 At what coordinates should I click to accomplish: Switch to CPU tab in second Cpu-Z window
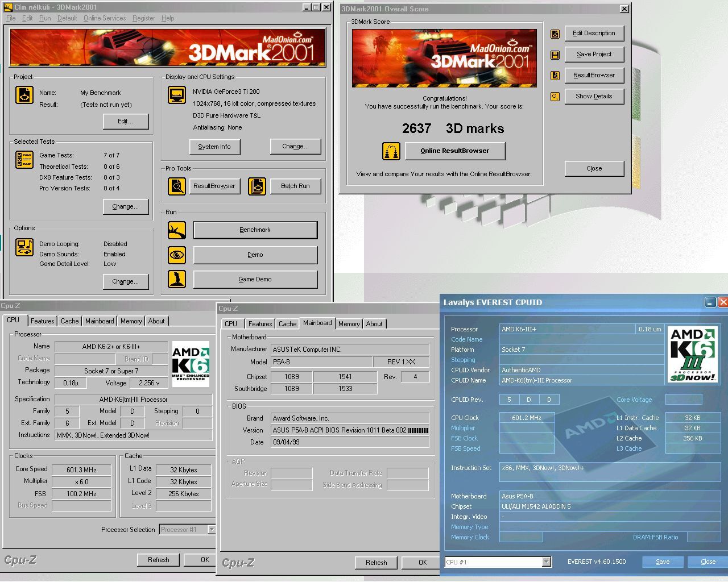[x=231, y=324]
